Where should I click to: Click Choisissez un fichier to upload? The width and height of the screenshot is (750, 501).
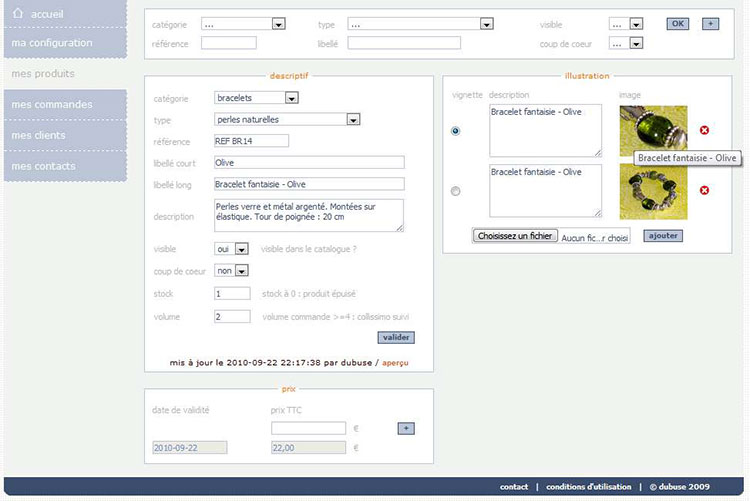coord(514,237)
